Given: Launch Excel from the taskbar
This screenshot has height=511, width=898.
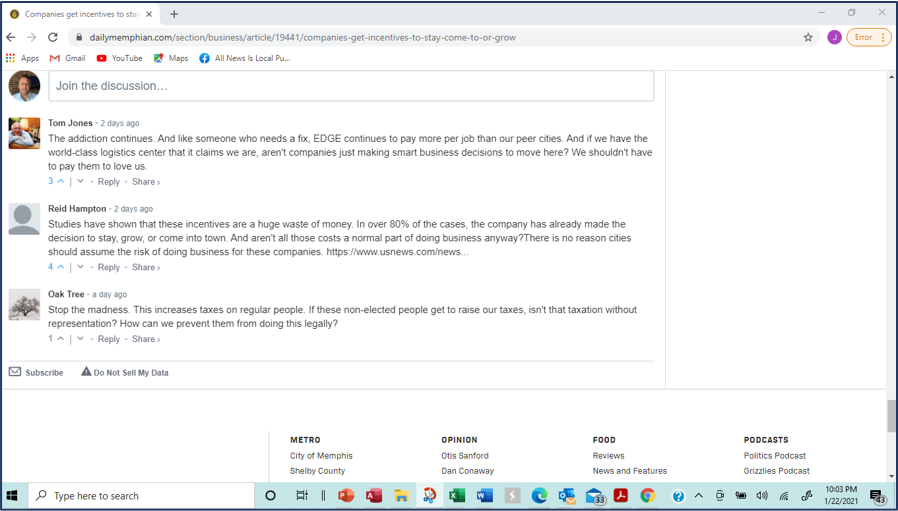Looking at the screenshot, I should pos(456,496).
